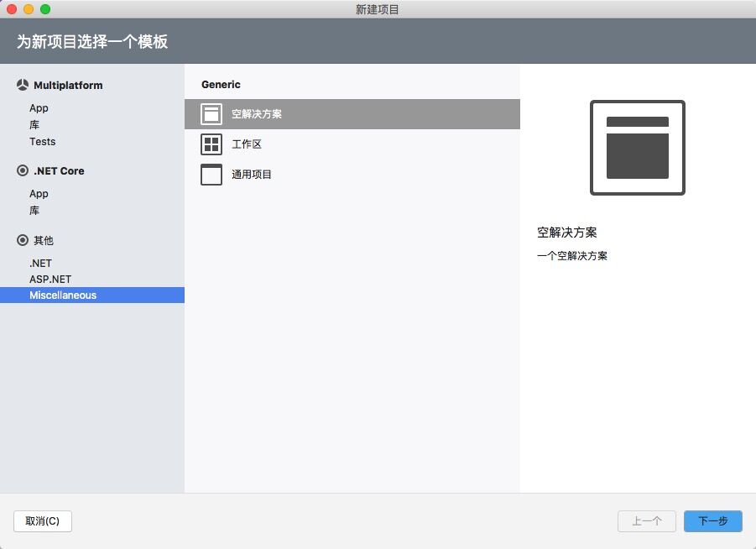Click the 其他 category circle icon
Viewport: 756px width, 549px height.
[22, 240]
